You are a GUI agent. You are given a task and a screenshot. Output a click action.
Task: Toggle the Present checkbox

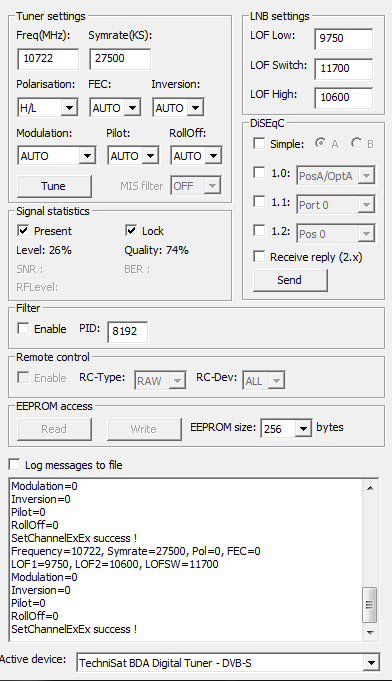coord(23,231)
